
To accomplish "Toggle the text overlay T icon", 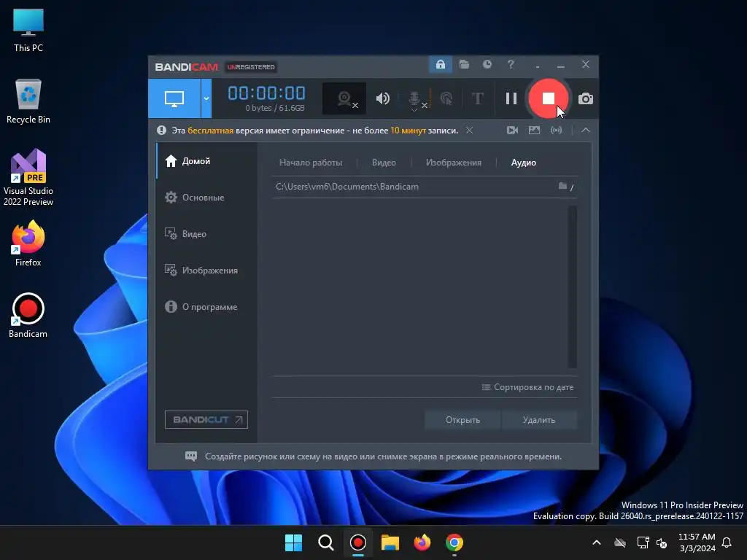I will (477, 98).
